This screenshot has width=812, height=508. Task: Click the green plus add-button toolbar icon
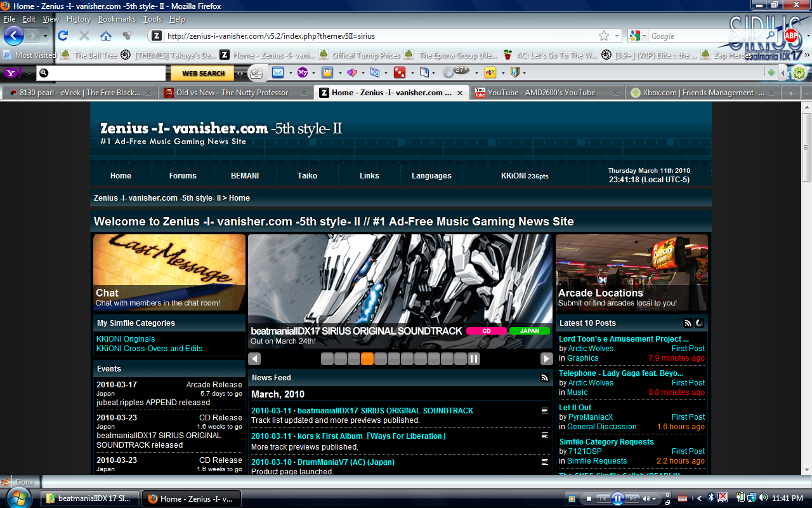click(771, 73)
